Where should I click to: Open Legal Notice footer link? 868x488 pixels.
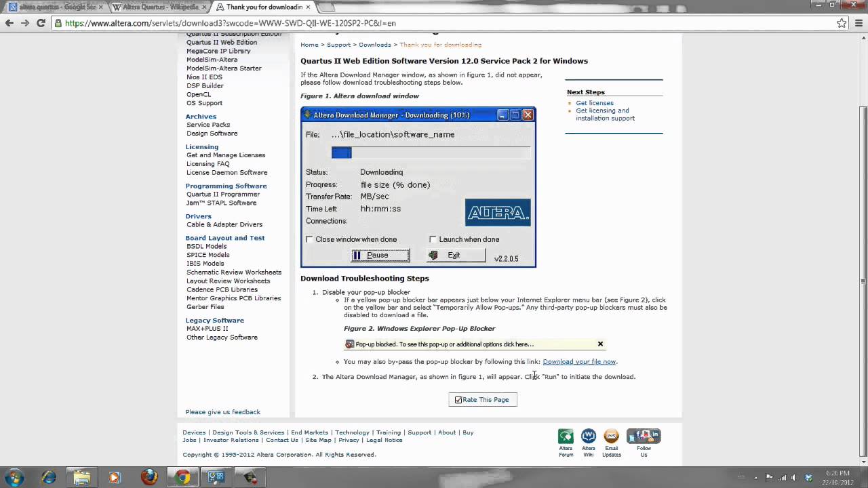384,440
